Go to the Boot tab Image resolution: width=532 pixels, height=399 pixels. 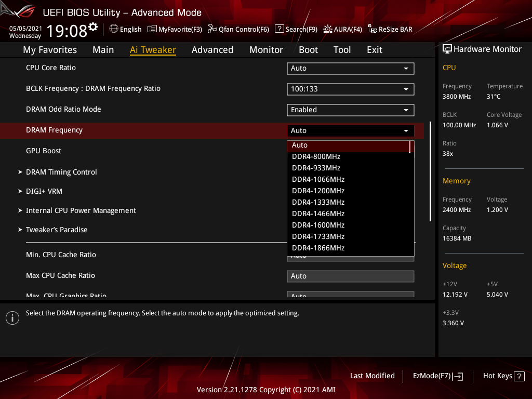[x=308, y=50]
